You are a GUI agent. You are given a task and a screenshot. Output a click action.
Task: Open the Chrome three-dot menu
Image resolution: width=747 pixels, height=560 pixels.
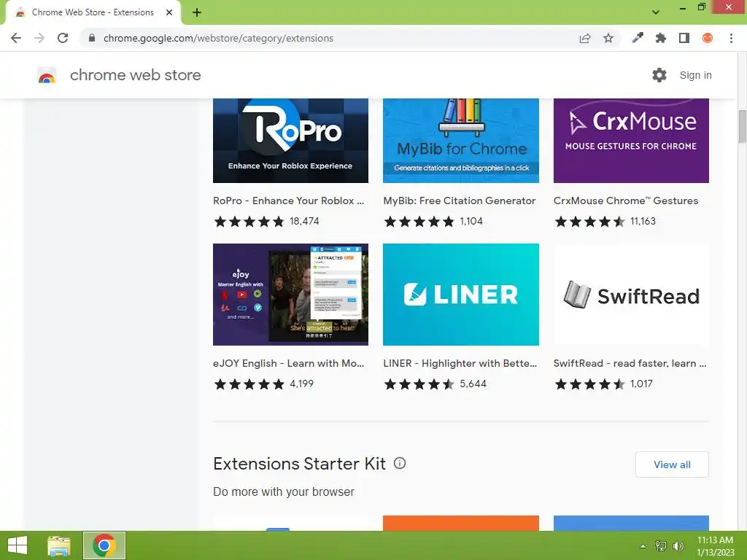[x=731, y=38]
